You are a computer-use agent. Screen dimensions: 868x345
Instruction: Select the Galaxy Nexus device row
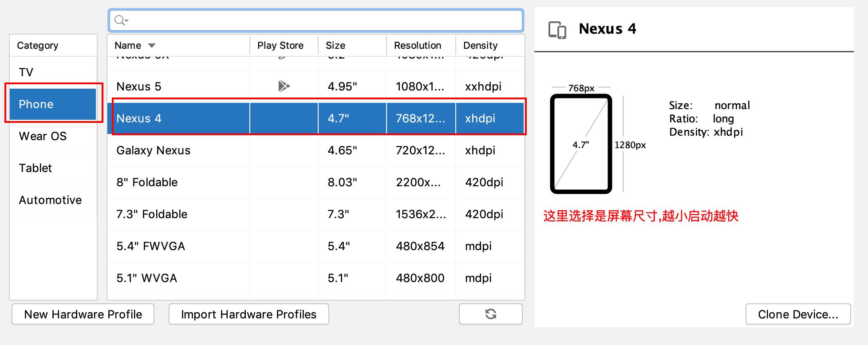(x=316, y=150)
